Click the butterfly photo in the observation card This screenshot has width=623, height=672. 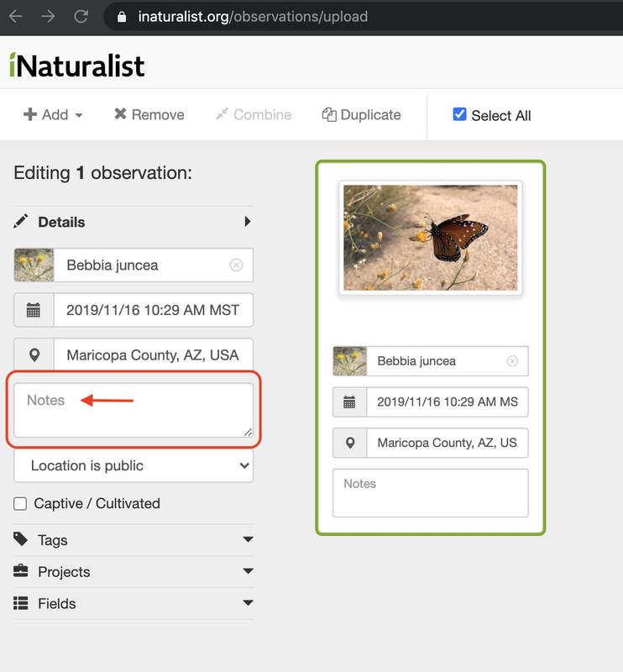(431, 238)
